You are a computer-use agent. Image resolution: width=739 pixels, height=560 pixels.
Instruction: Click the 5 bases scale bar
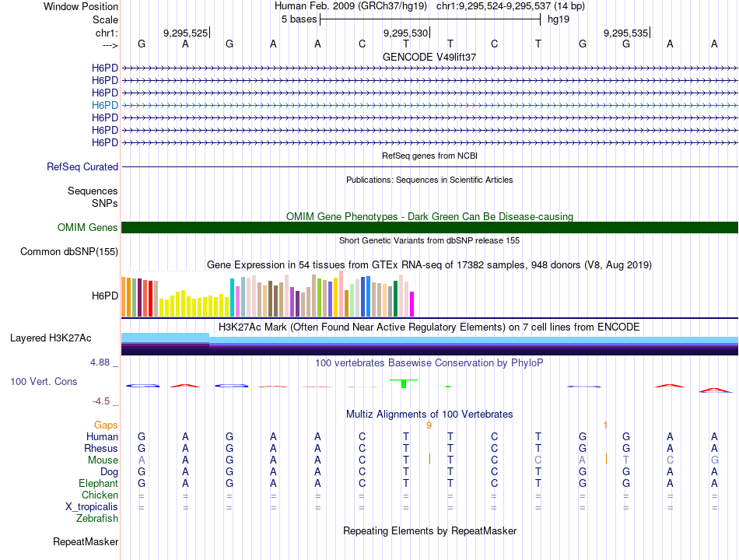430,19
